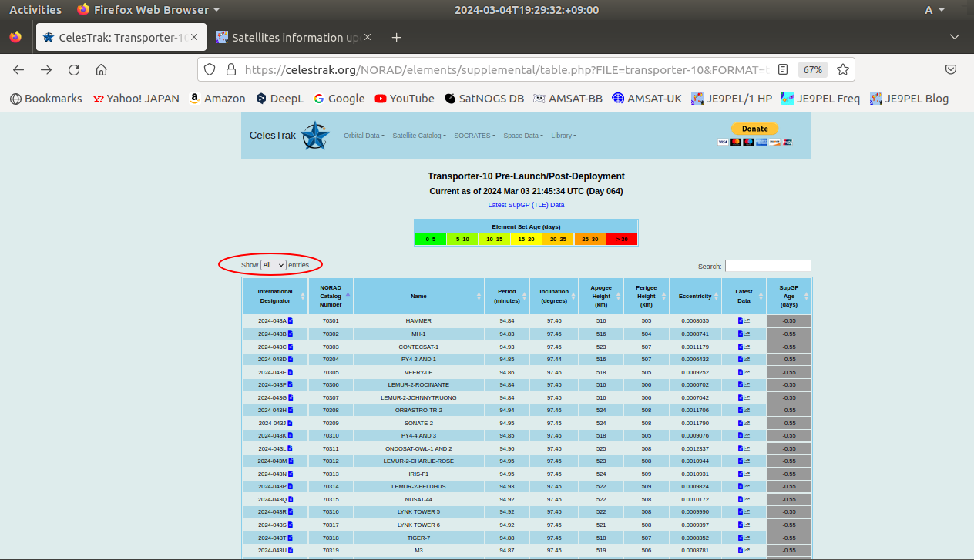Open new tab with plus icon
This screenshot has height=560, width=974.
396,37
